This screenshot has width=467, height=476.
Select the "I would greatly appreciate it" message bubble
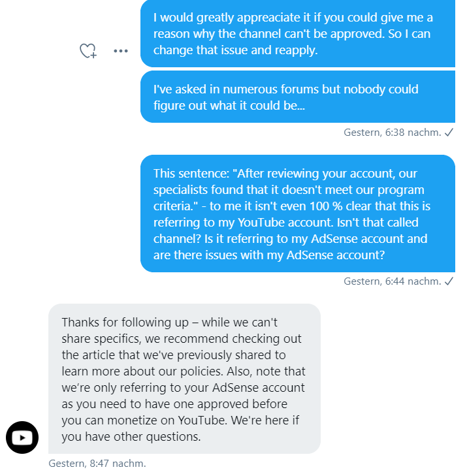[x=297, y=33]
